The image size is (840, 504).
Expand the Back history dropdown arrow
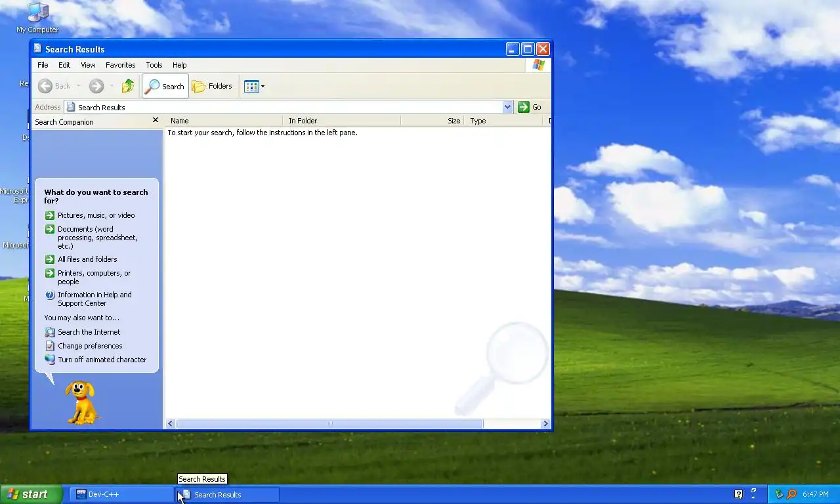click(x=78, y=86)
